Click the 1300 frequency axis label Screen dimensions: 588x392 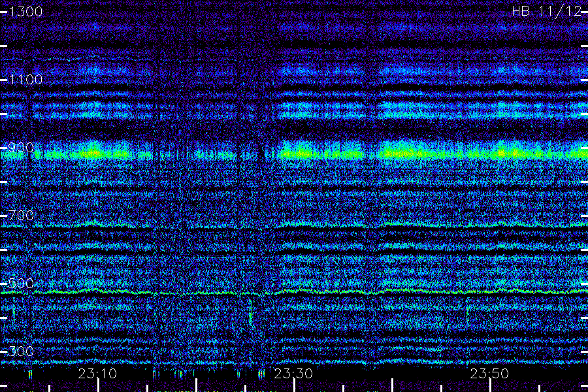(x=25, y=12)
